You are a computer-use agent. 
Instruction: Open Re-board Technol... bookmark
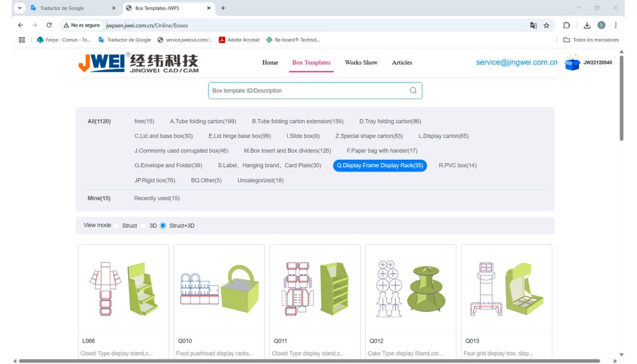click(293, 40)
